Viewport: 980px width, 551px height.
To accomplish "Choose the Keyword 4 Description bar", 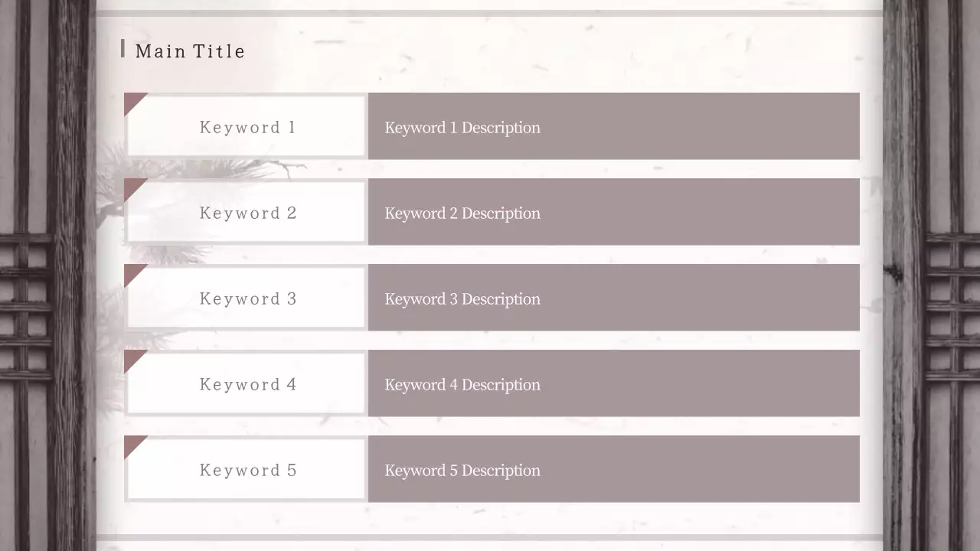I will pyautogui.click(x=613, y=383).
